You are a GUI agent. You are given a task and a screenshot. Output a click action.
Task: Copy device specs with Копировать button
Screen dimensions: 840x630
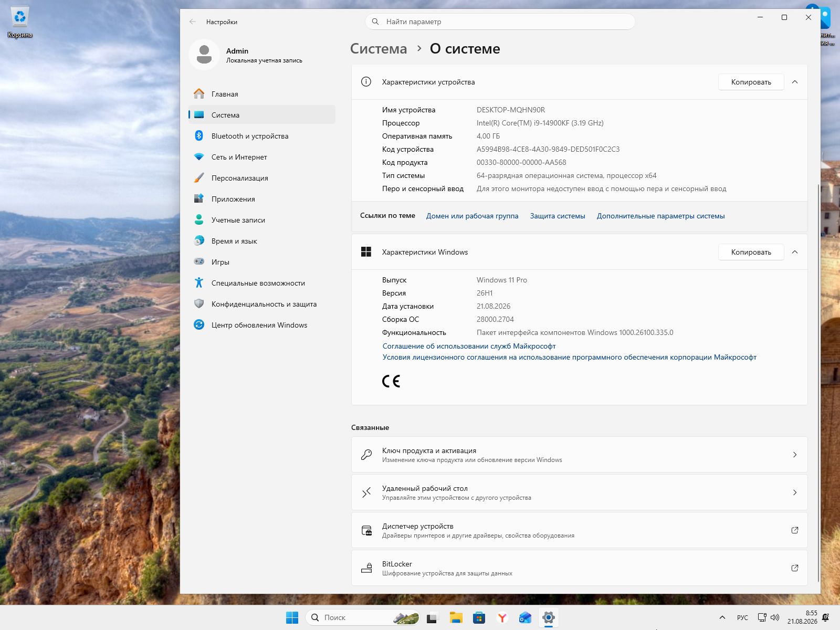click(x=751, y=82)
